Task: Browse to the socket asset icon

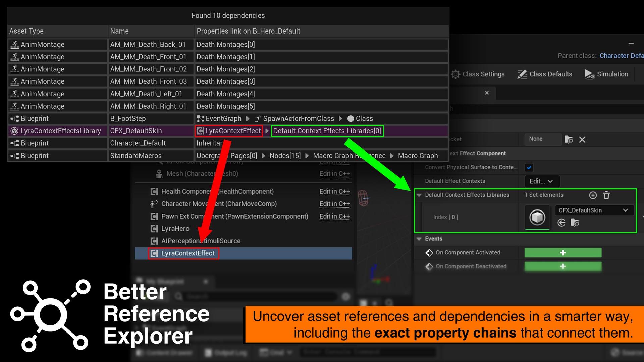Action: click(x=569, y=139)
